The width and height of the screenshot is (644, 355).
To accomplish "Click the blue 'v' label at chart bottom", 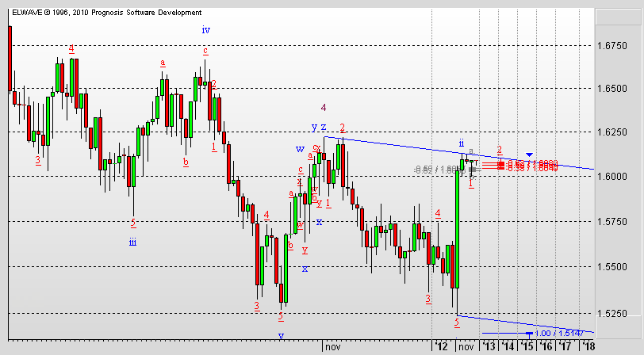I will click(x=281, y=335).
